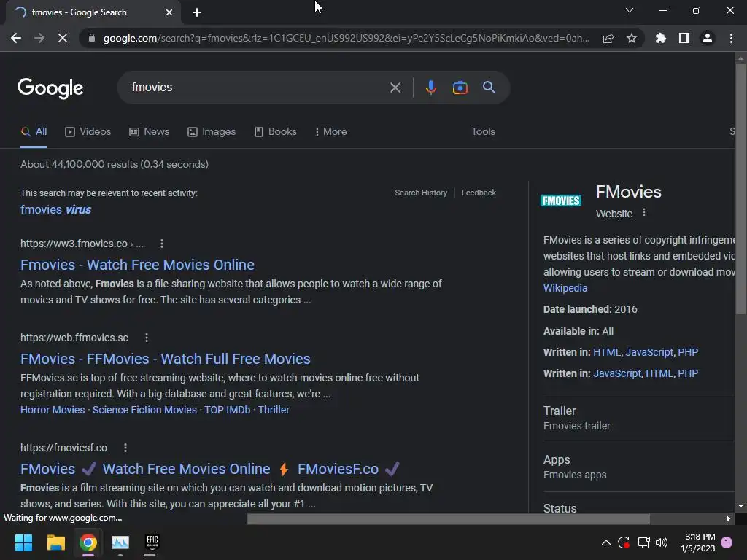Focus the fmovies search input field
Screen dimensions: 747x560
pyautogui.click(x=258, y=87)
